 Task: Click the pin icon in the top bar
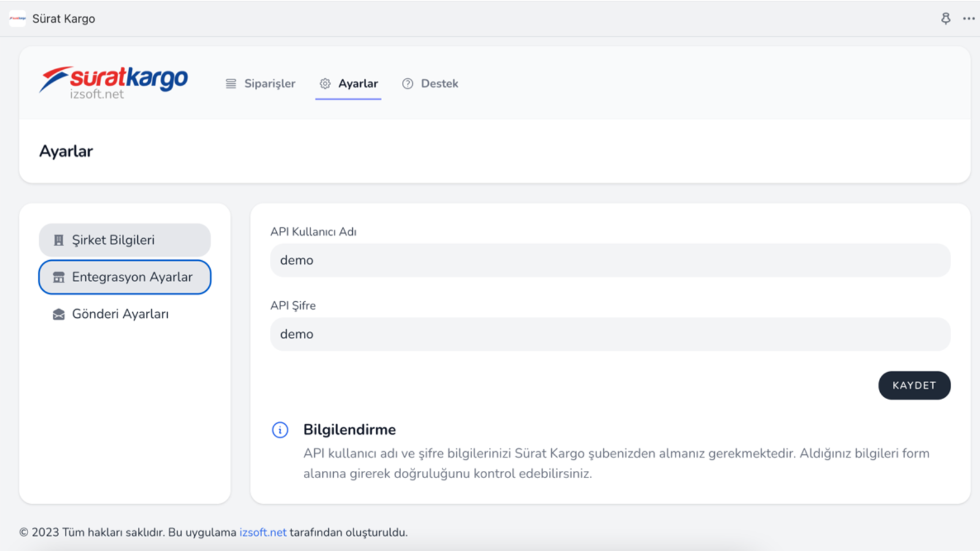946,18
